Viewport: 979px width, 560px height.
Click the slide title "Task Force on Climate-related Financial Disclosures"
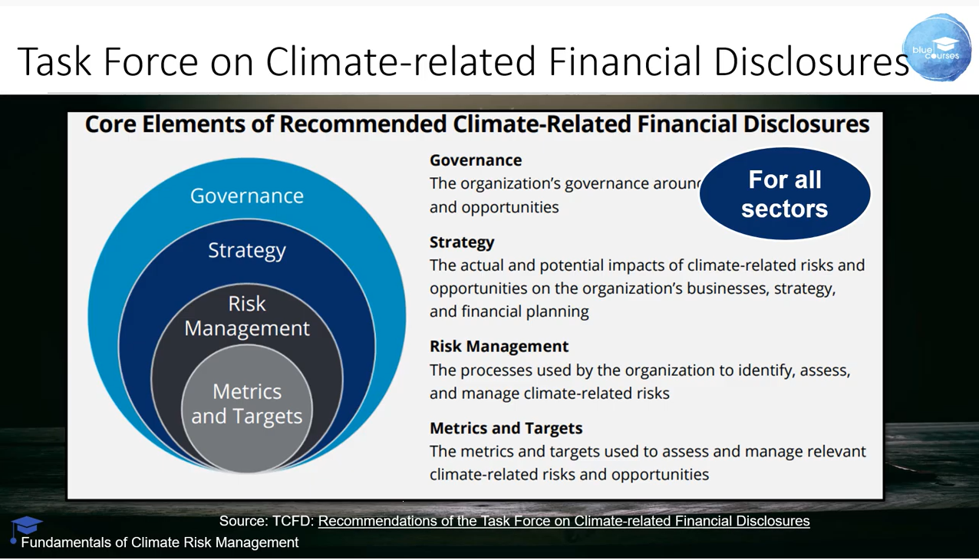[463, 61]
